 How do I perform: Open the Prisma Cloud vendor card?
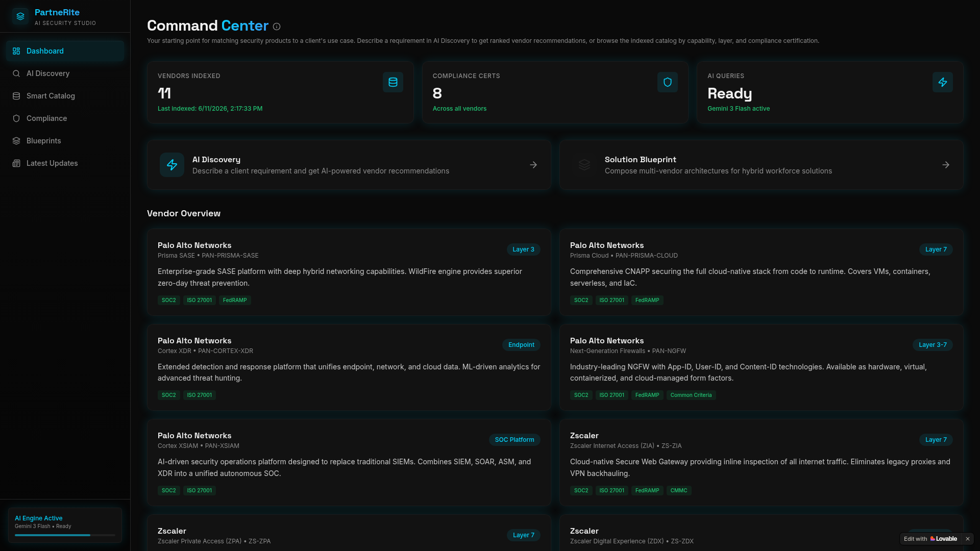click(761, 272)
